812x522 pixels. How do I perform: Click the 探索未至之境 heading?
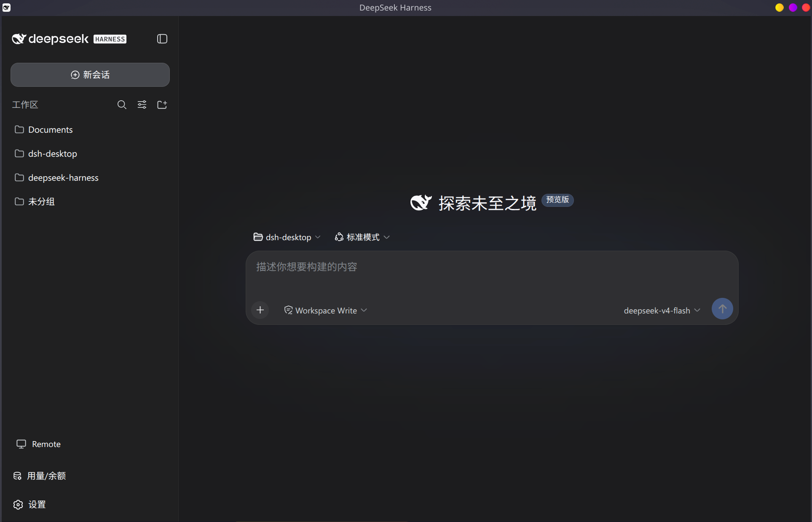[488, 203]
